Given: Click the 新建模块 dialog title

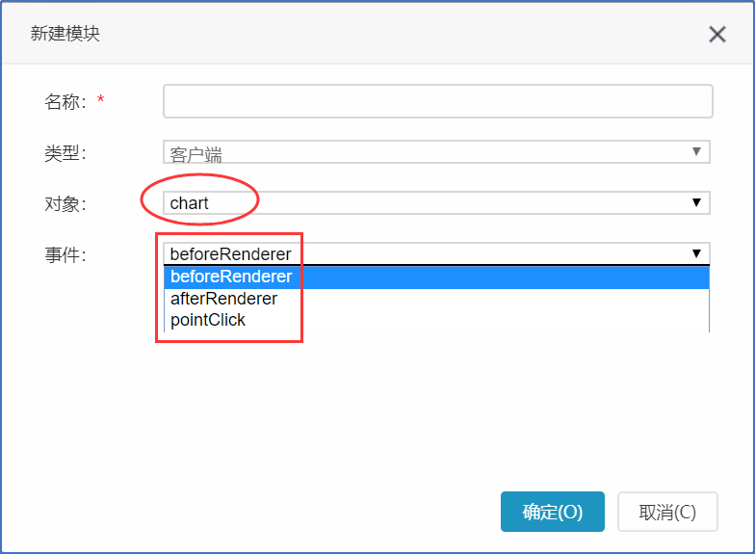Looking at the screenshot, I should pos(65,34).
